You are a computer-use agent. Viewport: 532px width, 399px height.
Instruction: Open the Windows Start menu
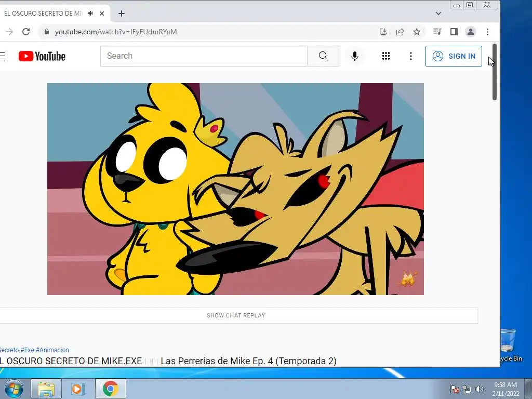14,389
